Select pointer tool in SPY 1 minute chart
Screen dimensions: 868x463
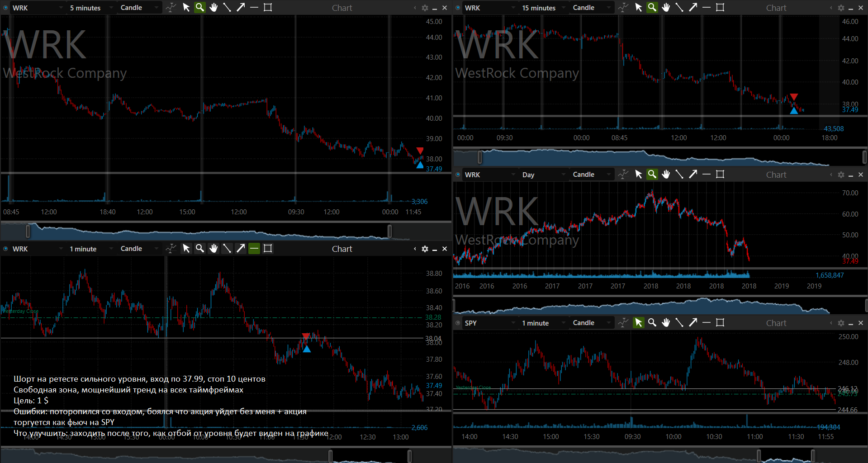[639, 323]
